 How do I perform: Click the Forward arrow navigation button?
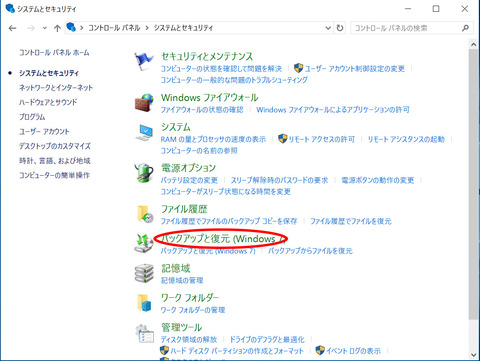[31, 28]
